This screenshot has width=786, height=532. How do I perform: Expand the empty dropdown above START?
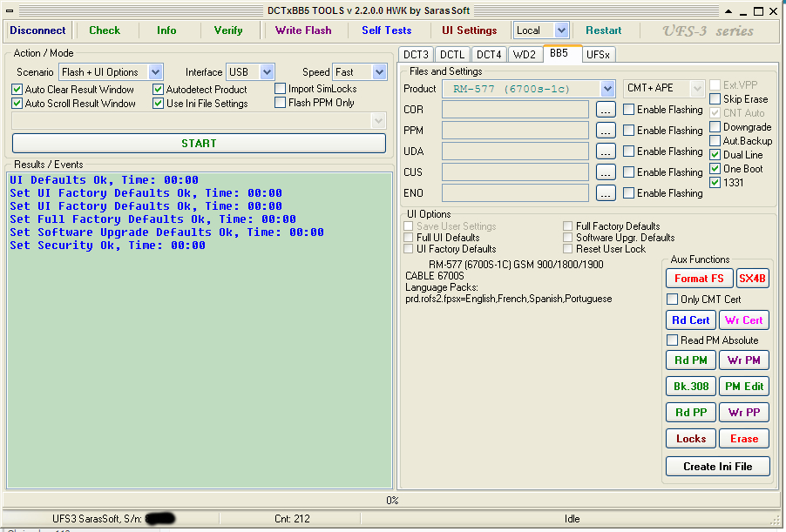(x=378, y=121)
